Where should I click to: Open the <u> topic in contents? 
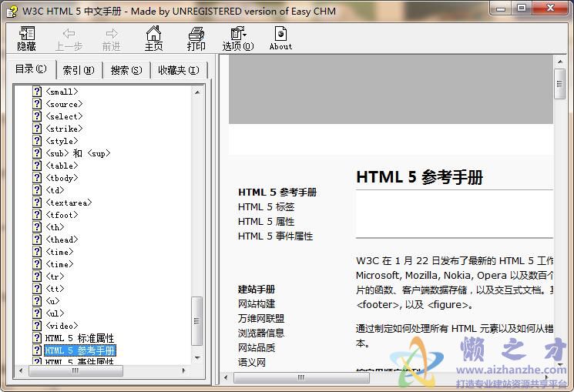tap(52, 301)
